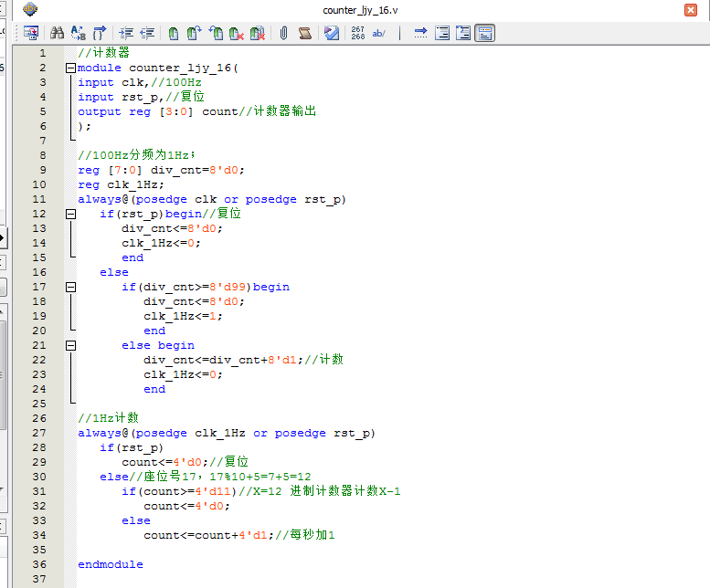Collapse the if(div_cnt>=8'd99) block at line 17

(70, 287)
